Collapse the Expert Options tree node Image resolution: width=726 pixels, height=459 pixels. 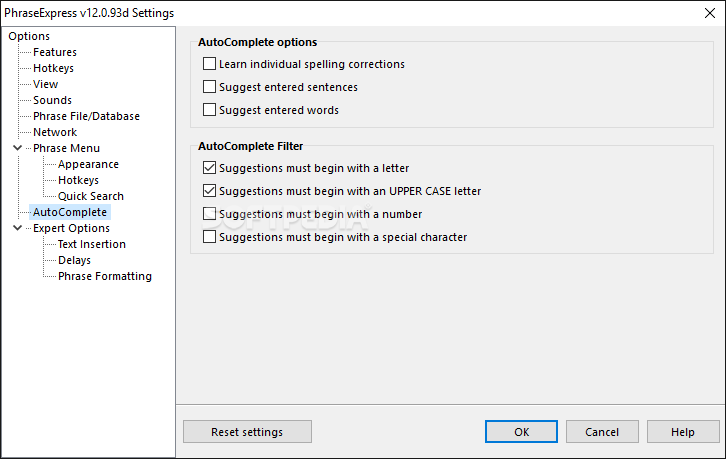coord(18,228)
